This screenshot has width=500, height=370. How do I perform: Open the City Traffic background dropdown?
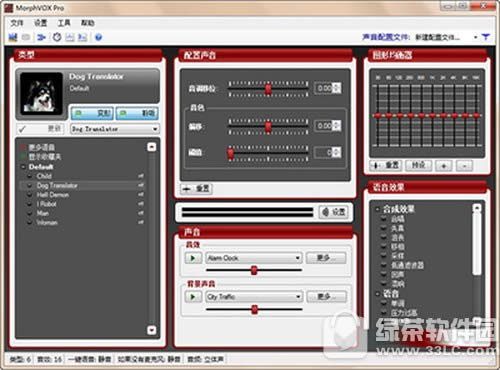(254, 297)
